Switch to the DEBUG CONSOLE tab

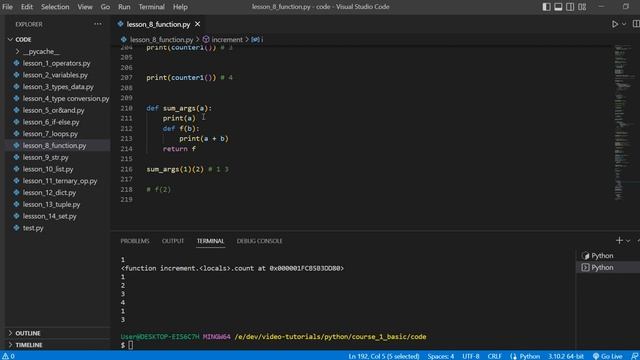[x=259, y=241]
